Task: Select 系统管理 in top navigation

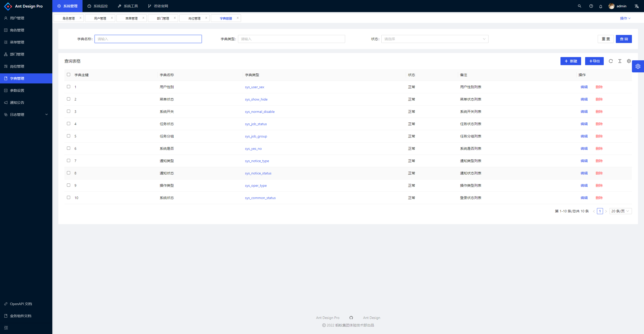Action: pos(67,6)
